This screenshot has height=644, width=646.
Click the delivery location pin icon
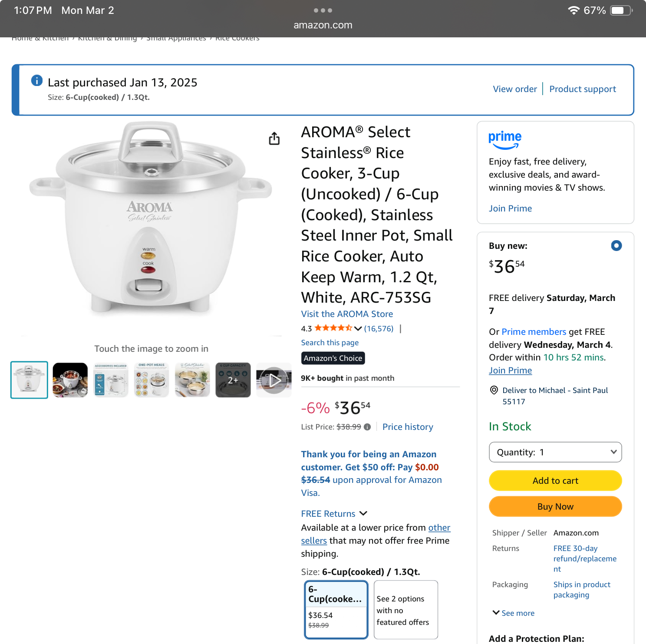494,390
